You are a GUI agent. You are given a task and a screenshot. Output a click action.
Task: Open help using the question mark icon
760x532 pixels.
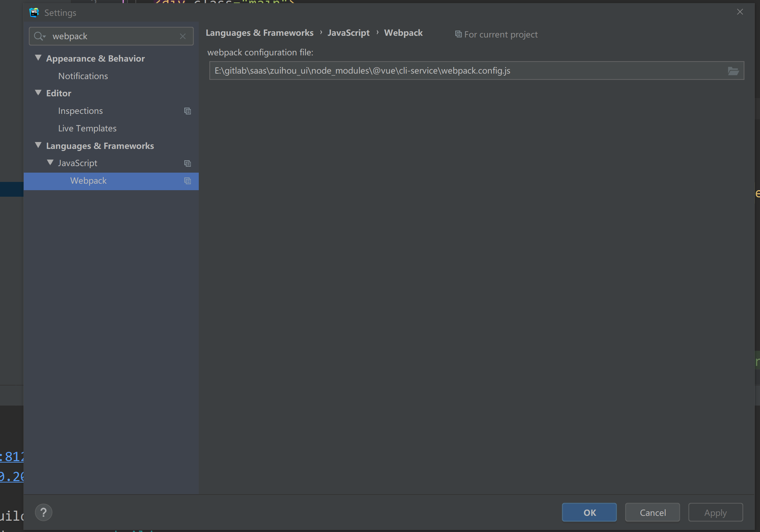43,512
